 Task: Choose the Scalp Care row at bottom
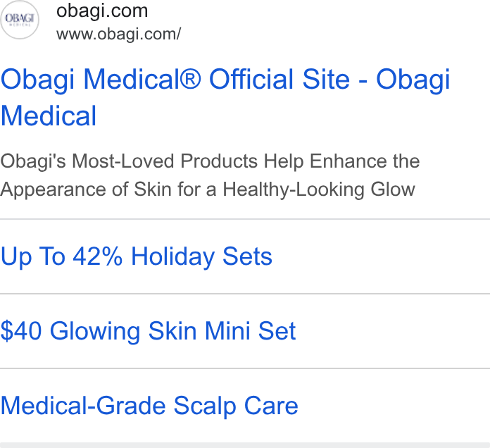tap(245, 406)
